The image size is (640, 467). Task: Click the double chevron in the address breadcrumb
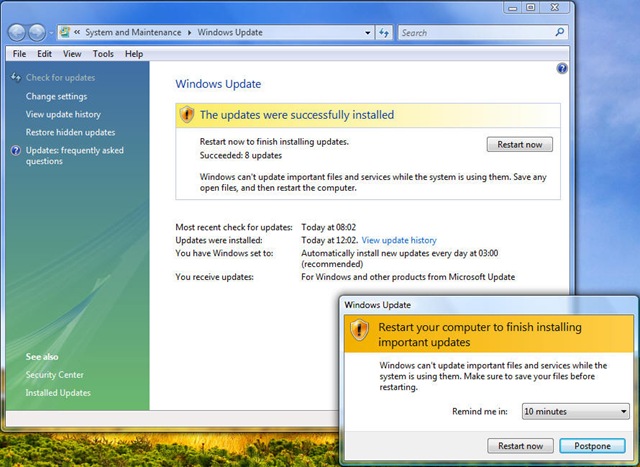click(x=77, y=32)
